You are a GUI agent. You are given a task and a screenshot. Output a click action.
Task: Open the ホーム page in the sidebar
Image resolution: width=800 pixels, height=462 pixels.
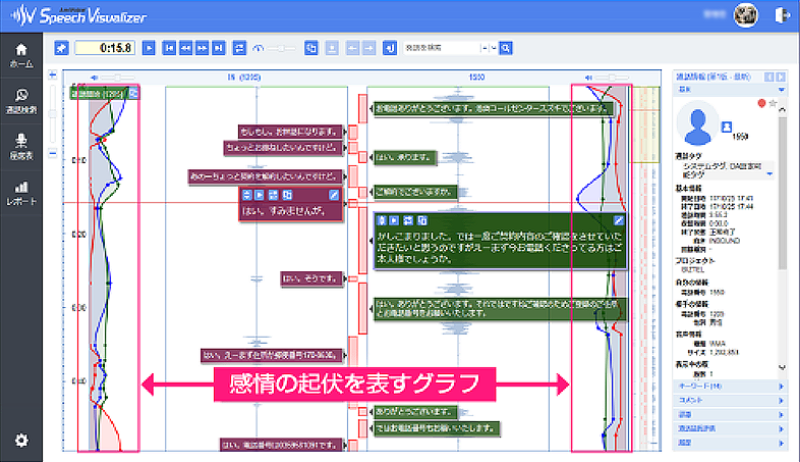(x=21, y=54)
